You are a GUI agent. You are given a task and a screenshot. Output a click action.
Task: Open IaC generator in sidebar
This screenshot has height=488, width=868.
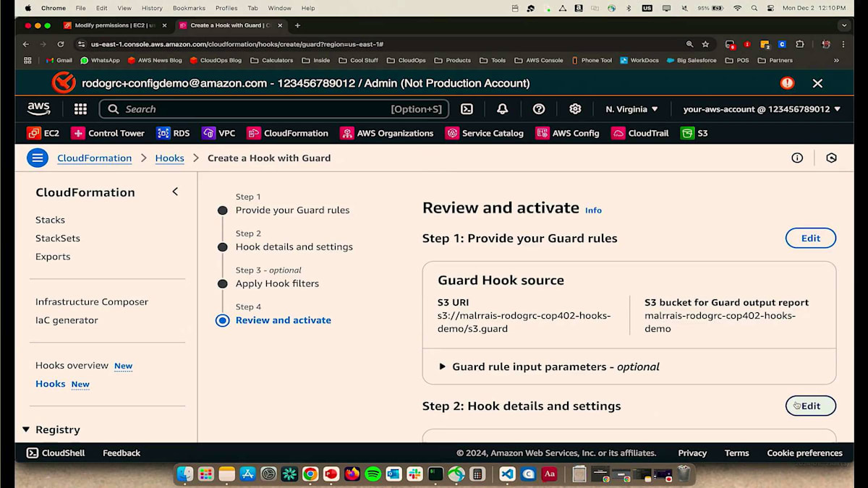(67, 320)
